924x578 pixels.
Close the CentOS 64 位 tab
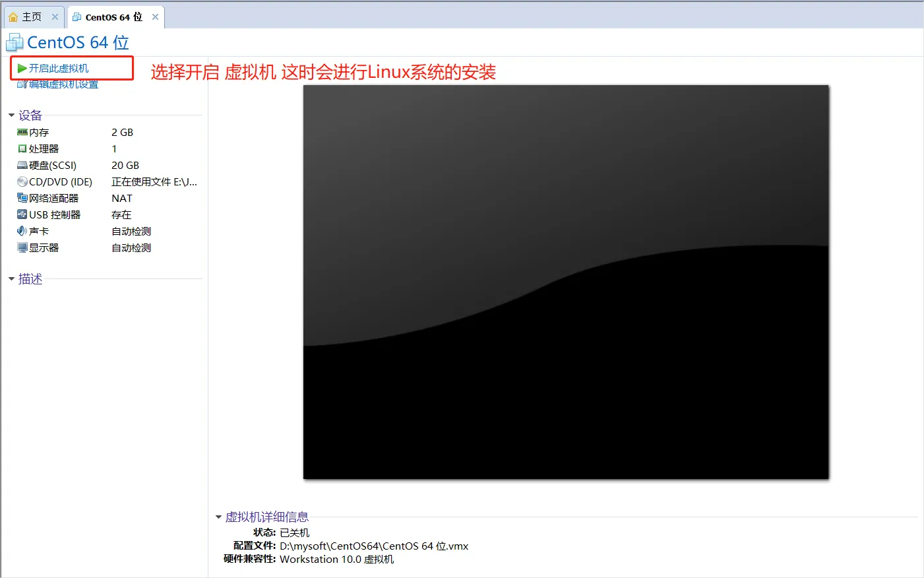pos(155,17)
